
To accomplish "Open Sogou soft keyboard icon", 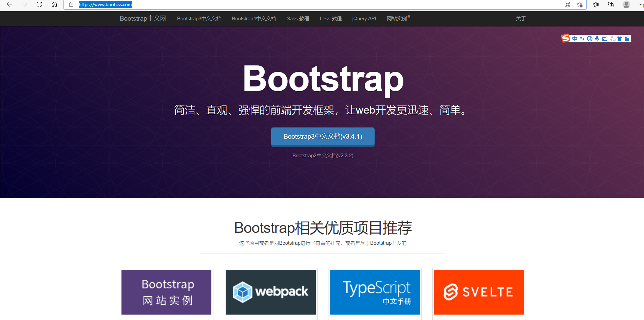I will tap(604, 38).
